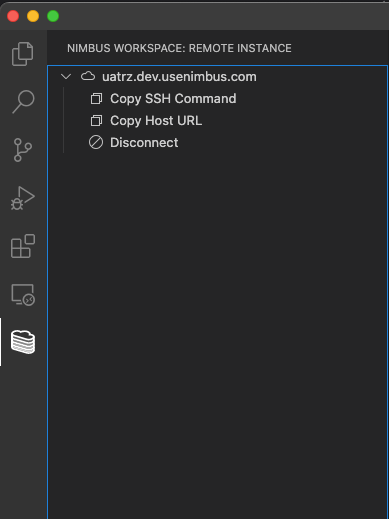This screenshot has width=389, height=519.
Task: Click the cloud icon beside the host name
Action: click(x=88, y=76)
